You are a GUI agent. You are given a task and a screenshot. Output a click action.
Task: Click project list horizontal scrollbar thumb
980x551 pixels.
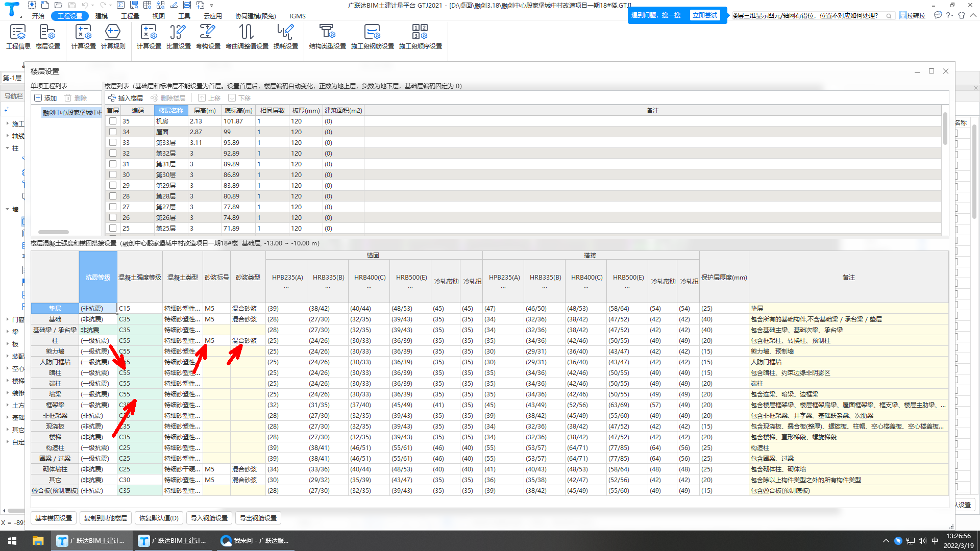54,232
